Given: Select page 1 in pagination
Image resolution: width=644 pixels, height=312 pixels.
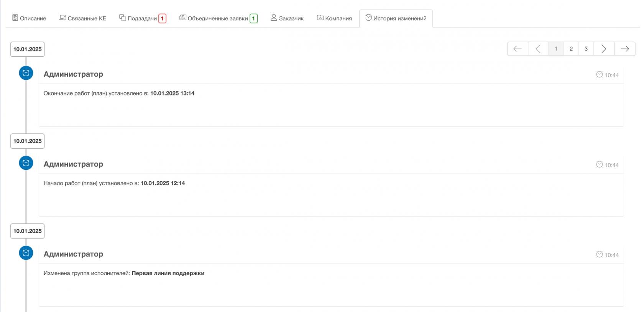Looking at the screenshot, I should pos(556,49).
